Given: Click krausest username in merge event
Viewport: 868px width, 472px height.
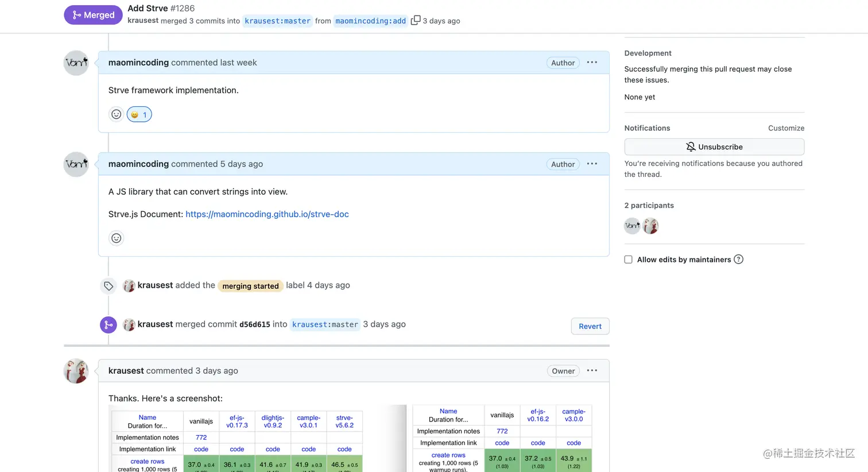Looking at the screenshot, I should click(x=155, y=324).
